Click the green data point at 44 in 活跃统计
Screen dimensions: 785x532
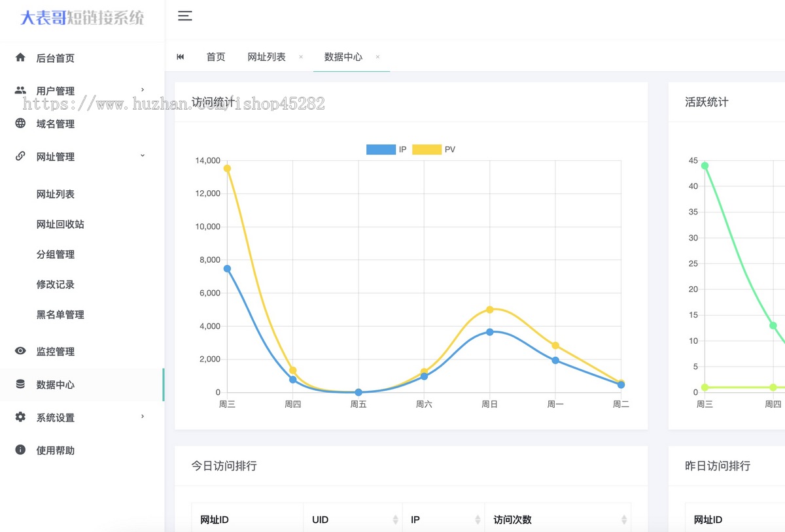click(705, 166)
